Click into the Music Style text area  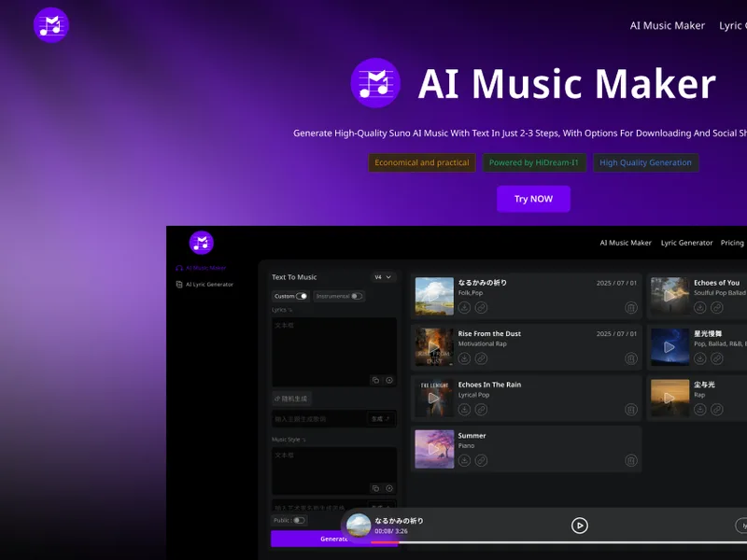(x=334, y=471)
